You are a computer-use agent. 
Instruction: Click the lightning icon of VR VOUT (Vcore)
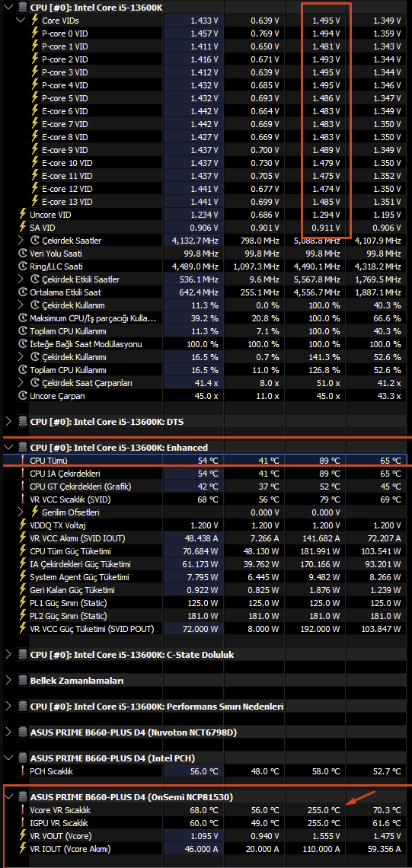pyautogui.click(x=23, y=835)
